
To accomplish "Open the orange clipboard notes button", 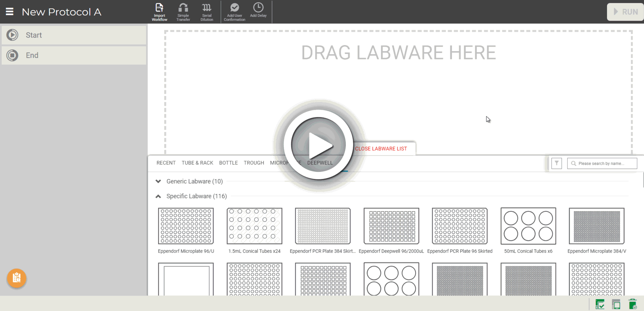I will coord(16,278).
